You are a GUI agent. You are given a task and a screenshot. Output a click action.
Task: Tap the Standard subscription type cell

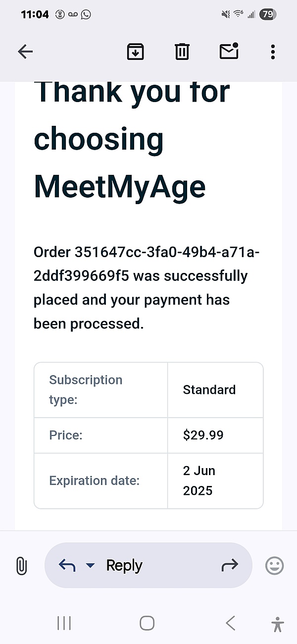pos(209,390)
